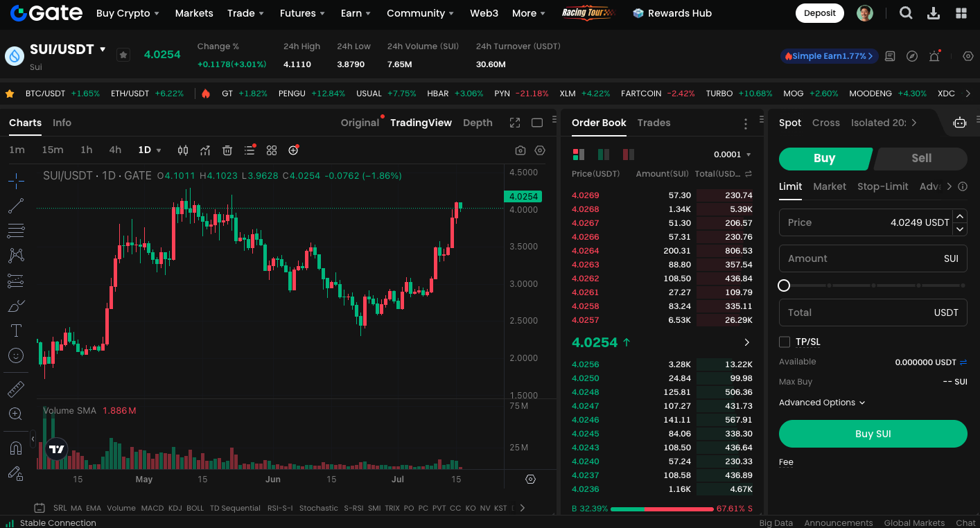This screenshot has height=528, width=980.
Task: Increase the limit price with up stepper
Action: click(960, 217)
